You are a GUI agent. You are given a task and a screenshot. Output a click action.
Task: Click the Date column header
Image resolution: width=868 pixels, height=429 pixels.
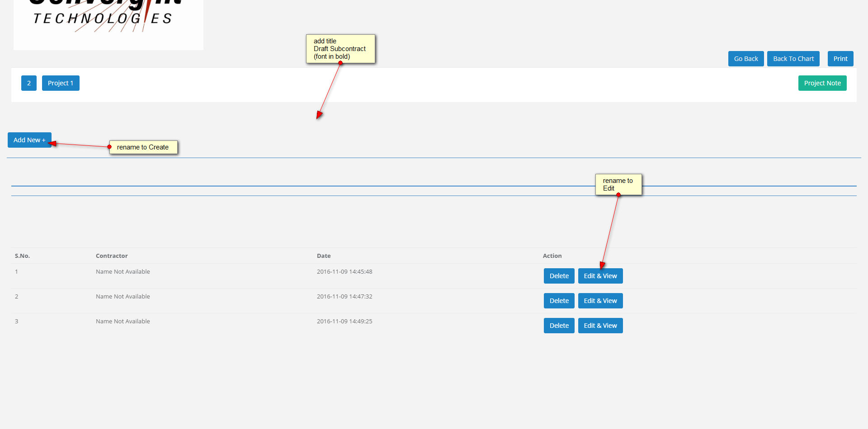click(324, 256)
